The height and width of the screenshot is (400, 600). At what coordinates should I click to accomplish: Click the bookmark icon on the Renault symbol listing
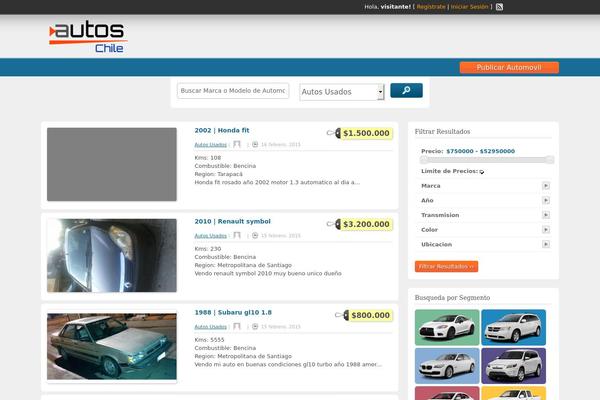pyautogui.click(x=237, y=235)
